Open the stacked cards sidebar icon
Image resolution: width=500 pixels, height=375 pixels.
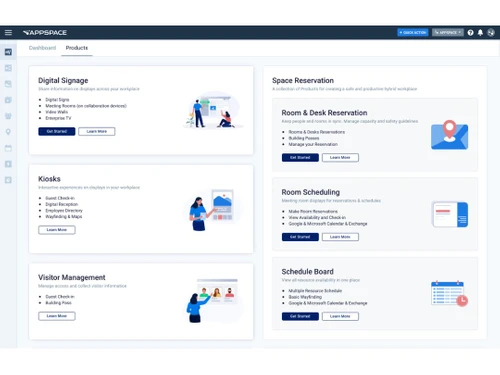pyautogui.click(x=8, y=100)
